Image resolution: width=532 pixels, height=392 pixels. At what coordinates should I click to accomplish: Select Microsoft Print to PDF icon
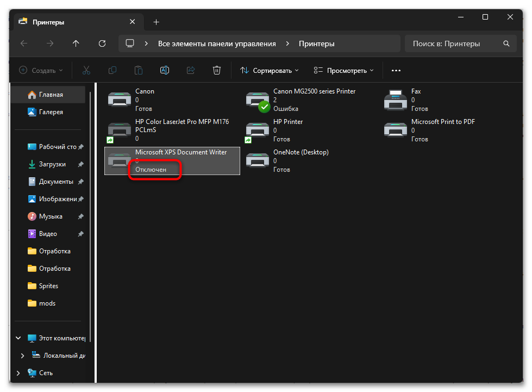(x=395, y=130)
